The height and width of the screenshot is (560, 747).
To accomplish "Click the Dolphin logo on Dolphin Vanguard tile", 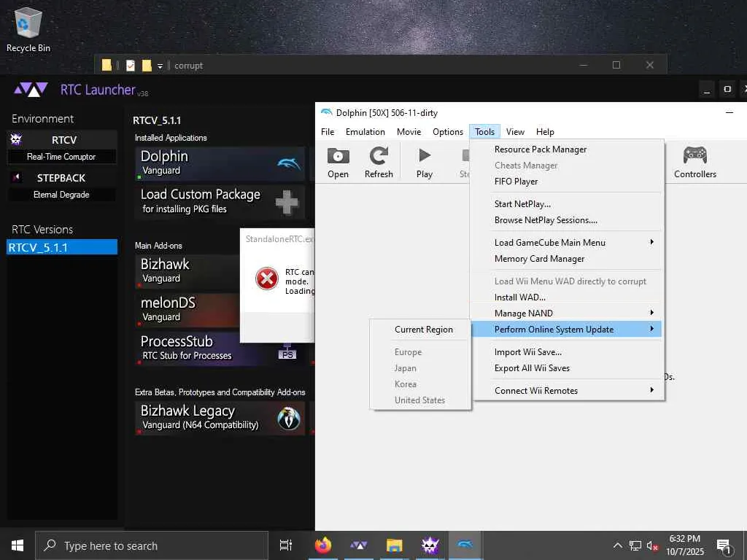I will pos(289,164).
